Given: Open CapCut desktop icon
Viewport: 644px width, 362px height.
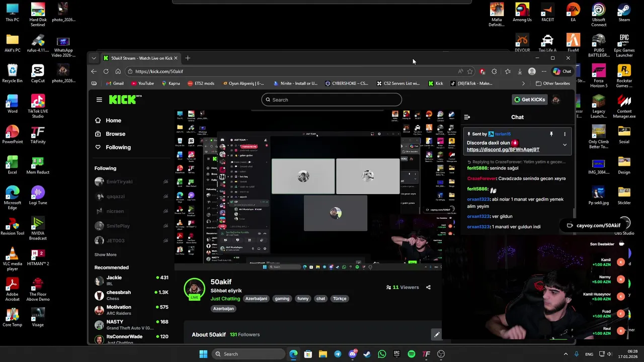Looking at the screenshot, I should pyautogui.click(x=38, y=73).
